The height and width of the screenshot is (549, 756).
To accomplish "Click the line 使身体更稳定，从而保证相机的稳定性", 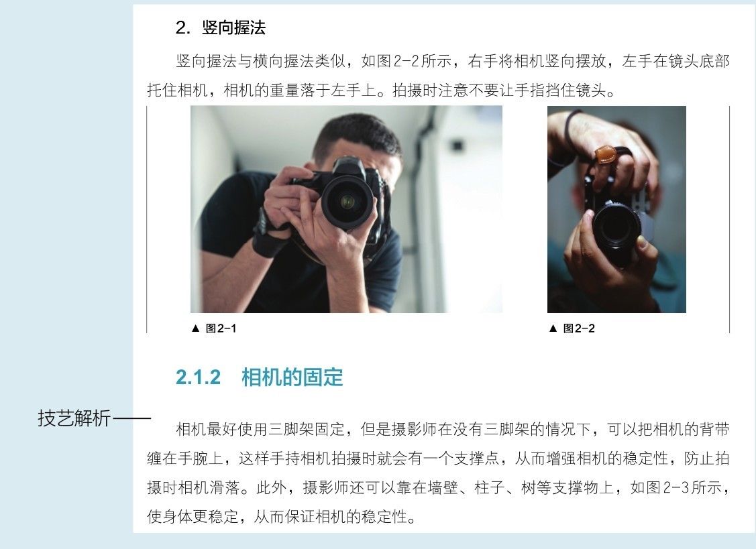I will click(281, 517).
